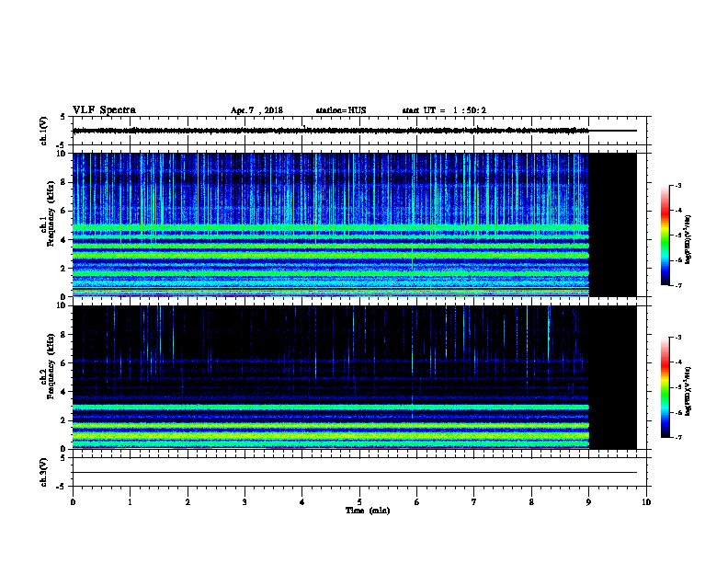Click time axis tick label "5"
This screenshot has height=563, width=728.
coord(359,501)
